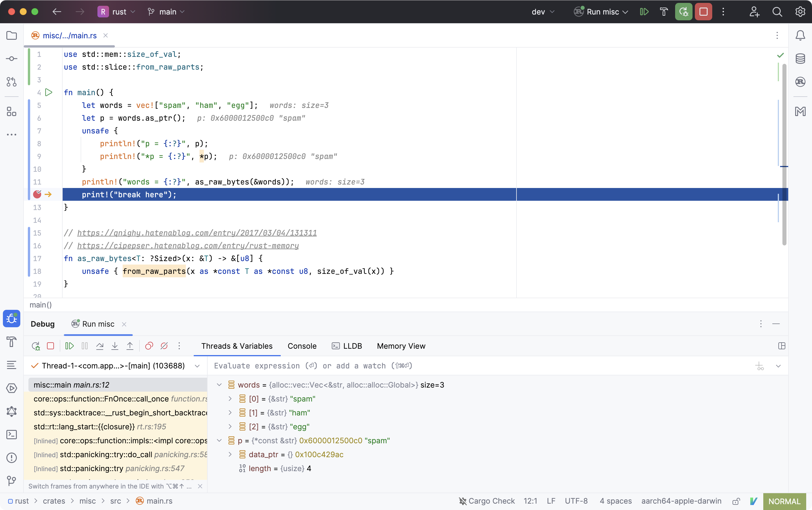Open the Debug tool window bug icon
Screen dimensions: 812x510
pyautogui.click(x=12, y=319)
